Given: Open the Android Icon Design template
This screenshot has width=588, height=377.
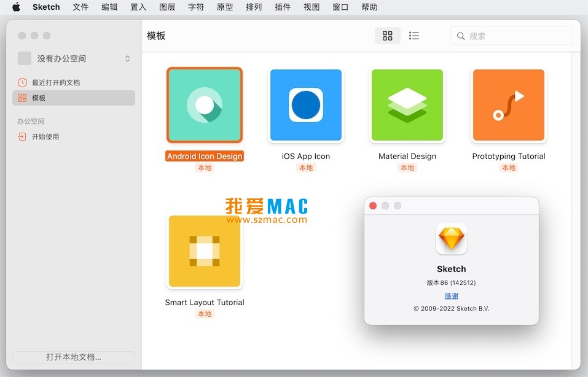Looking at the screenshot, I should (x=204, y=104).
